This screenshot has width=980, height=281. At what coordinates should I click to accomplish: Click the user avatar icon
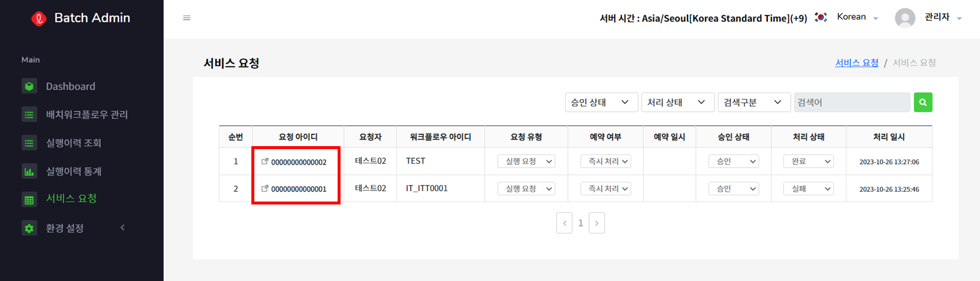pos(905,18)
